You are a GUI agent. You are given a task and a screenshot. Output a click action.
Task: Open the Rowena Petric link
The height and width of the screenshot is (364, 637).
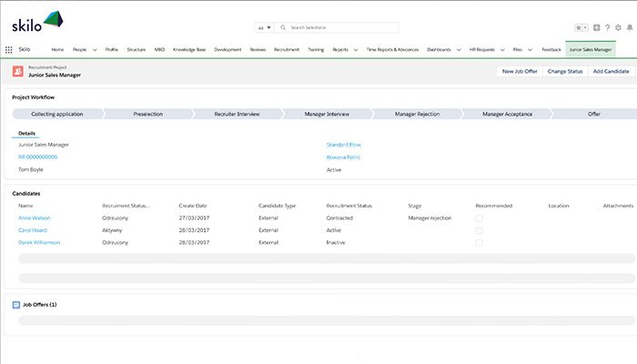click(343, 157)
